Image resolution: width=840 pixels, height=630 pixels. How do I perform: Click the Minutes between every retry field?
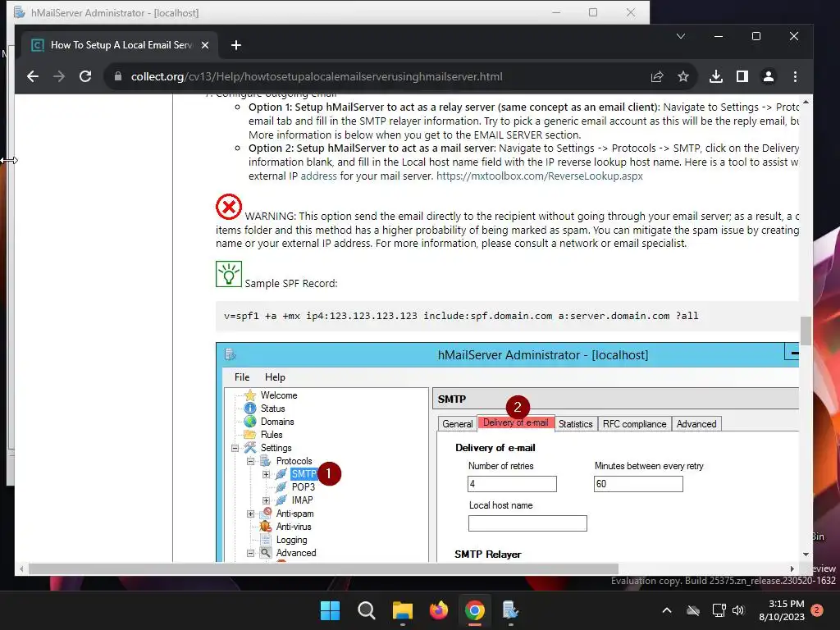click(x=638, y=484)
